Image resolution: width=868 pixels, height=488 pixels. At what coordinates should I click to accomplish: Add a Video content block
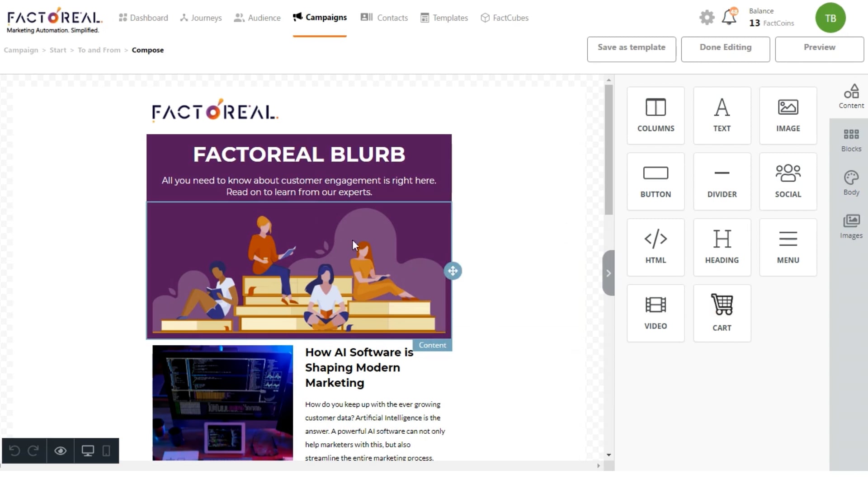pos(656,313)
